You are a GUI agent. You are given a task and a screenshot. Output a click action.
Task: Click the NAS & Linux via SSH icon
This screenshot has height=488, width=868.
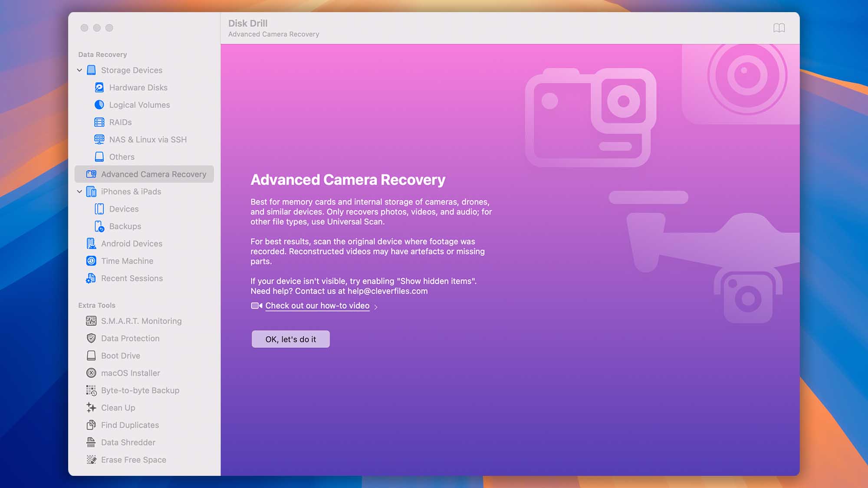(99, 140)
